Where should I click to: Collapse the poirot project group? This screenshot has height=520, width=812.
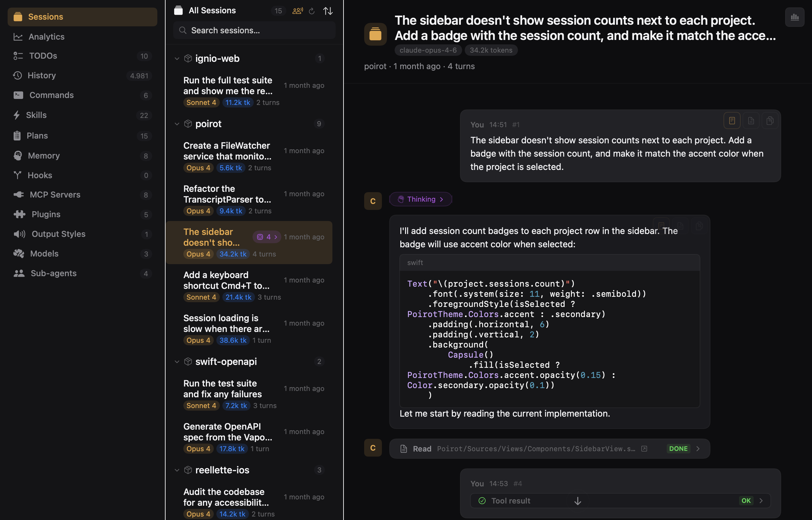(x=177, y=124)
